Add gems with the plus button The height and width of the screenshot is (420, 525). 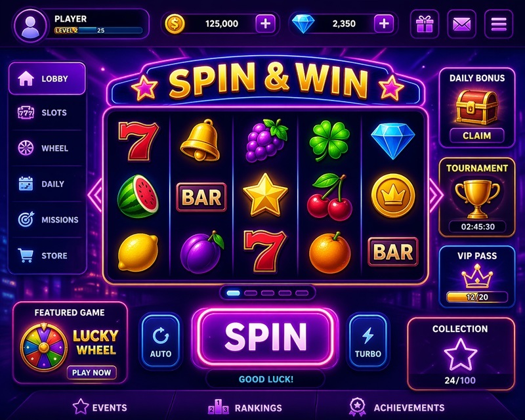click(x=384, y=24)
